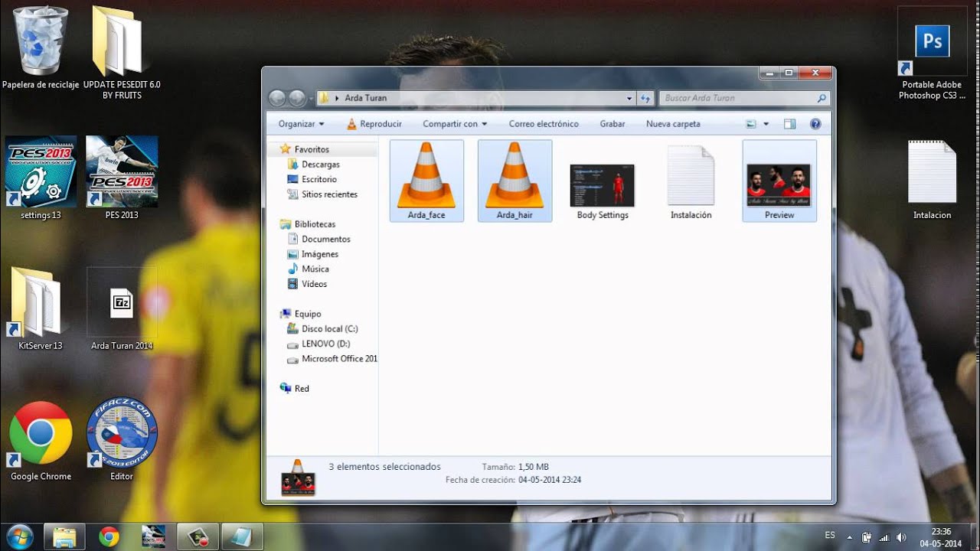Open the PES taskbar application
Image resolution: width=980 pixels, height=551 pixels.
click(x=153, y=536)
